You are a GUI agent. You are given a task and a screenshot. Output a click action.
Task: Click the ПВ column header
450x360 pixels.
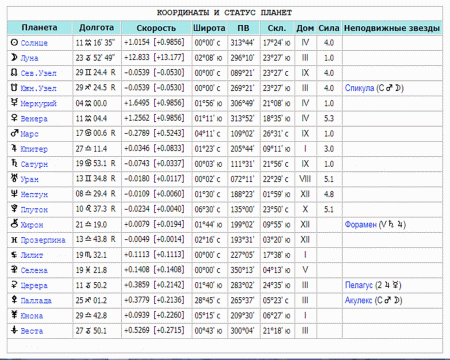point(243,28)
